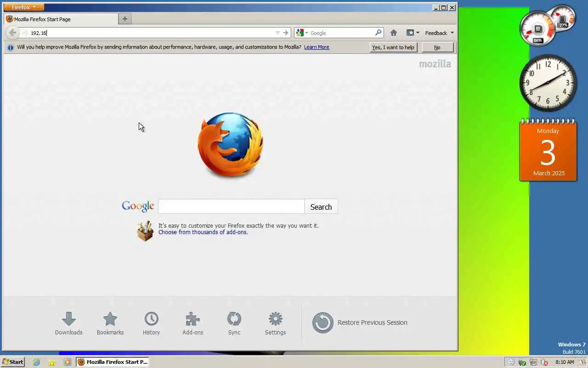
Task: Open the Downloads launcher icon
Action: point(69,323)
